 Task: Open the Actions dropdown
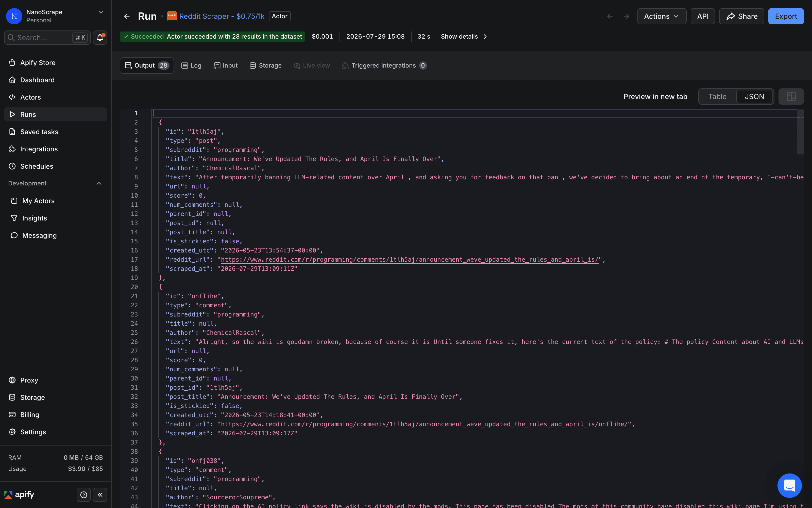[662, 16]
